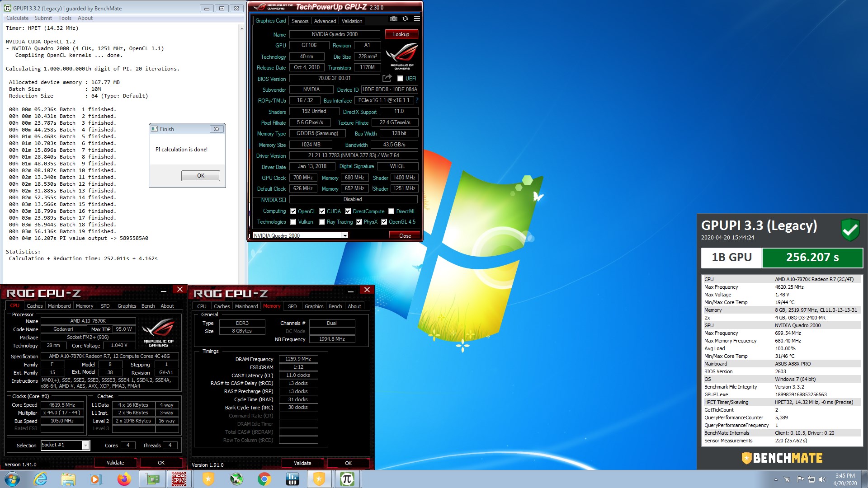Click the network tray icon
The image size is (868, 488).
[811, 479]
